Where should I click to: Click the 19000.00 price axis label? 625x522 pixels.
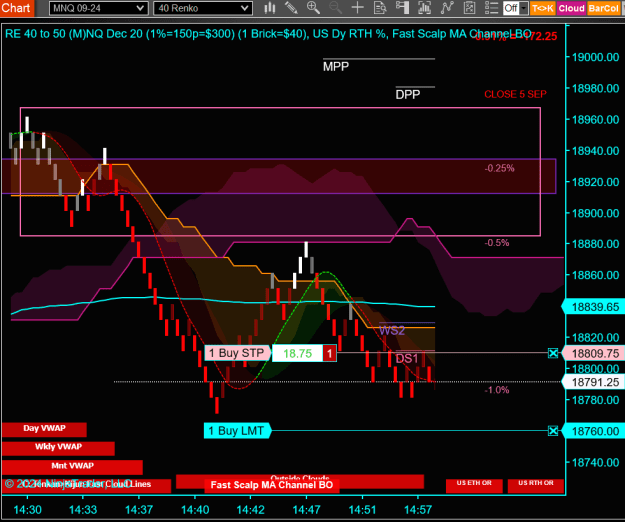[596, 57]
